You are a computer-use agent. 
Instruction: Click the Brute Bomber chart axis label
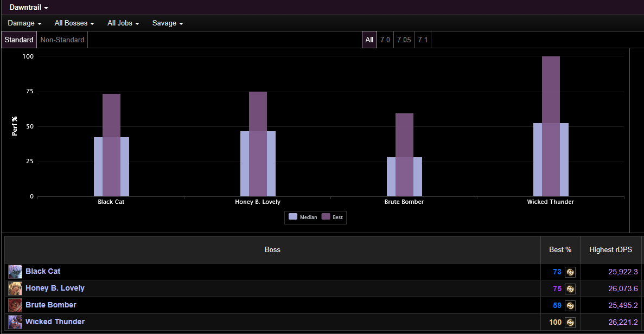point(404,202)
